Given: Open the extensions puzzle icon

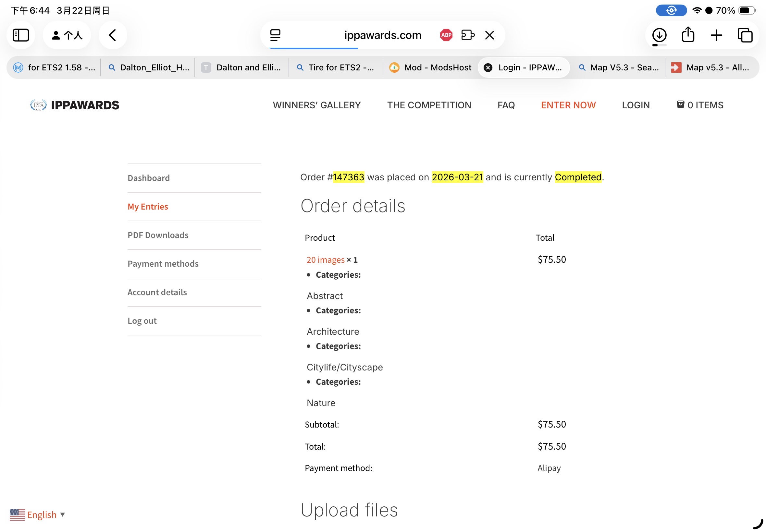Looking at the screenshot, I should pyautogui.click(x=467, y=35).
